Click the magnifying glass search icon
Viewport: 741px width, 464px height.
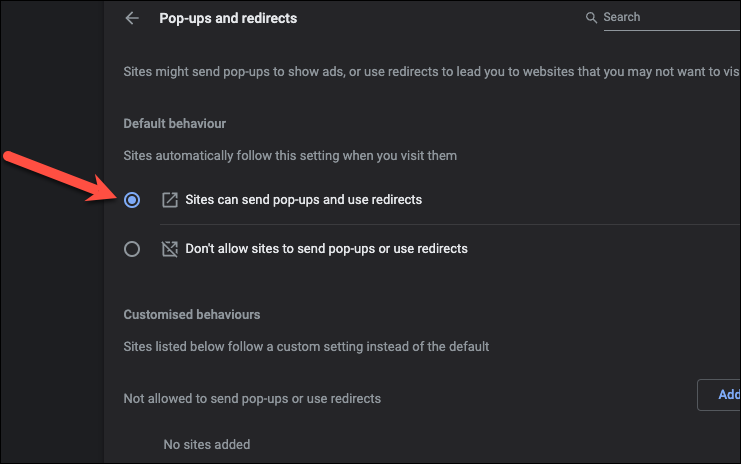pyautogui.click(x=593, y=18)
